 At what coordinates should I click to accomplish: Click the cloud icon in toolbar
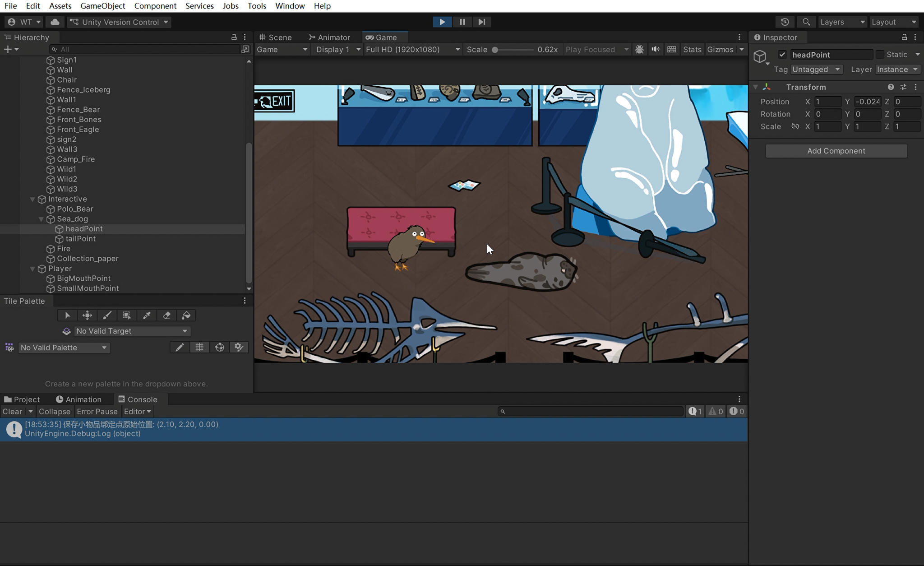pyautogui.click(x=55, y=22)
